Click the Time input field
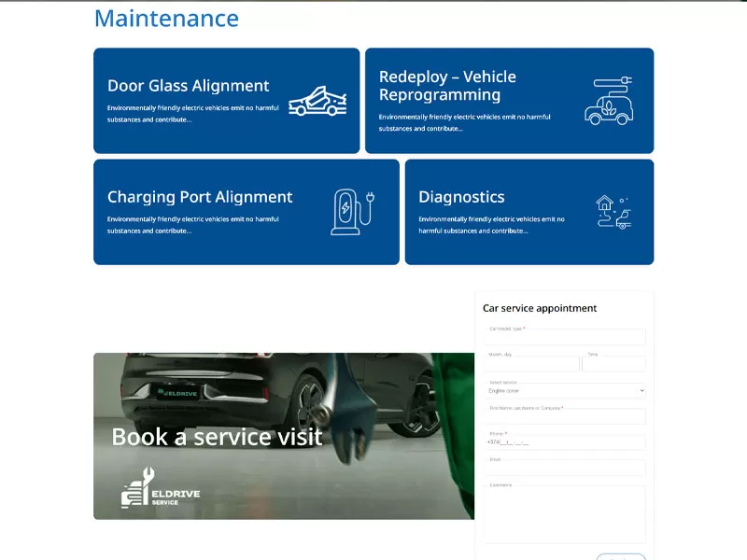The height and width of the screenshot is (560, 747). (x=614, y=364)
